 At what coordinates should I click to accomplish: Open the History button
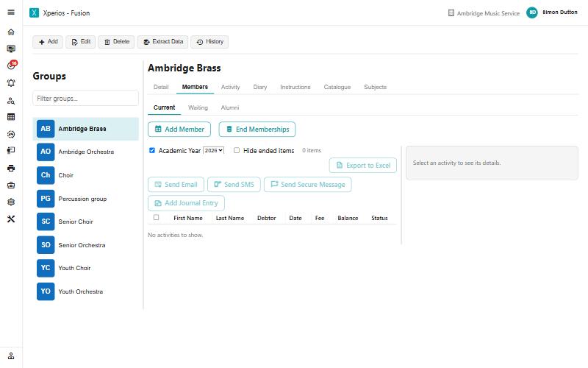point(209,42)
